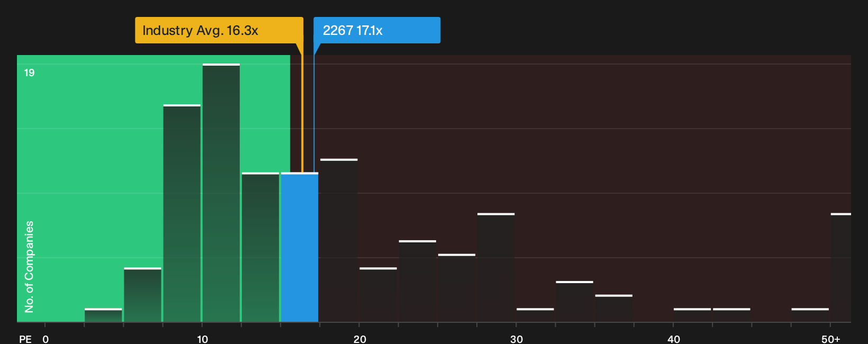
Task: Click the 2267 17.1x blue label
Action: 377,30
